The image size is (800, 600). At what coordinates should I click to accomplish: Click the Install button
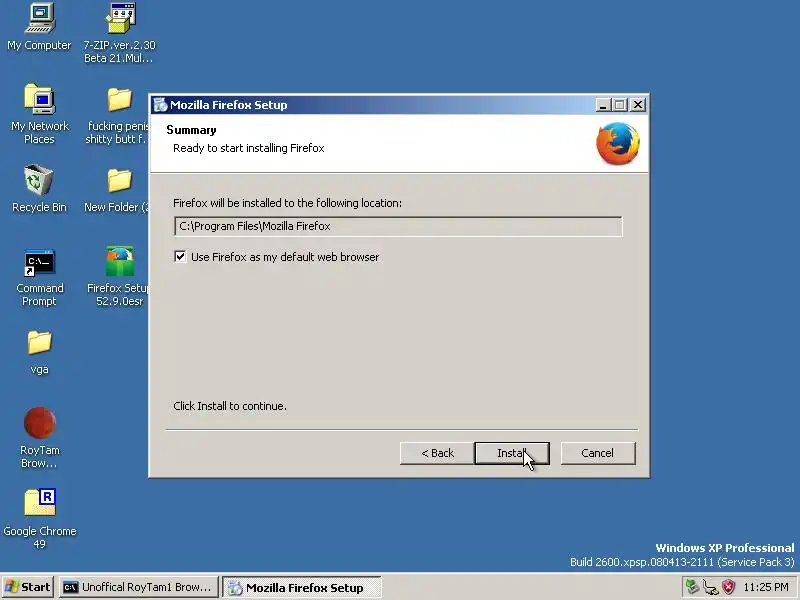(x=512, y=453)
